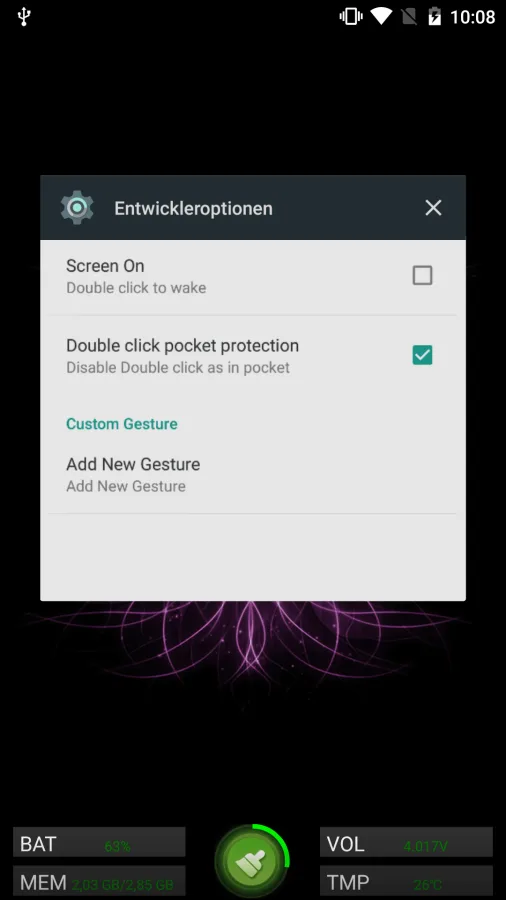Click the gear icon beside Entwickleroptionen
The width and height of the screenshot is (506, 900).
click(77, 207)
